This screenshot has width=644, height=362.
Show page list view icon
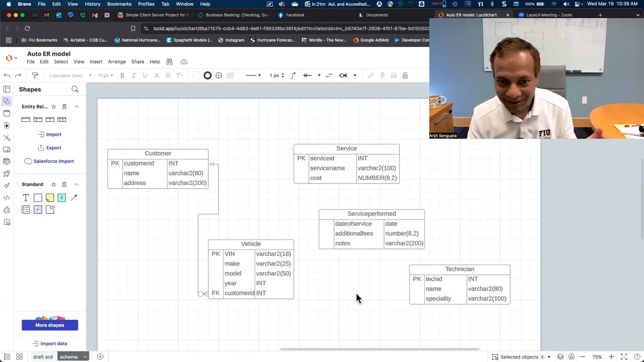(x=7, y=357)
